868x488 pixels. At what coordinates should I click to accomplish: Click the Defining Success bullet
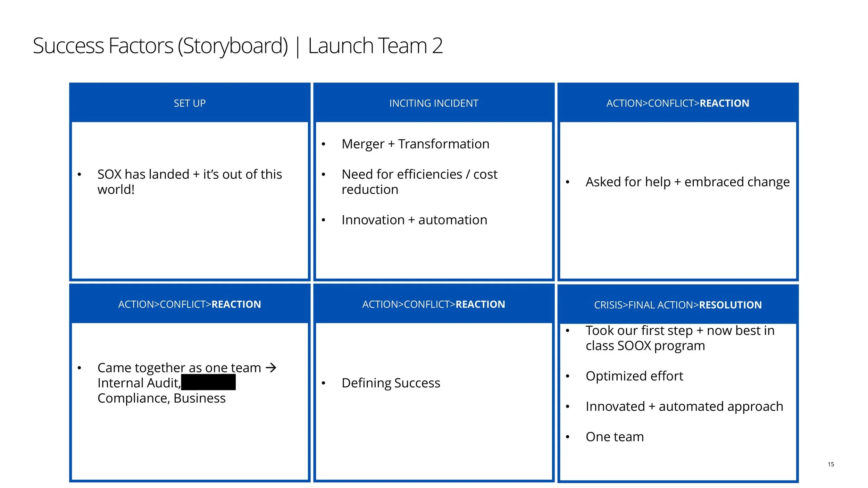tap(391, 383)
